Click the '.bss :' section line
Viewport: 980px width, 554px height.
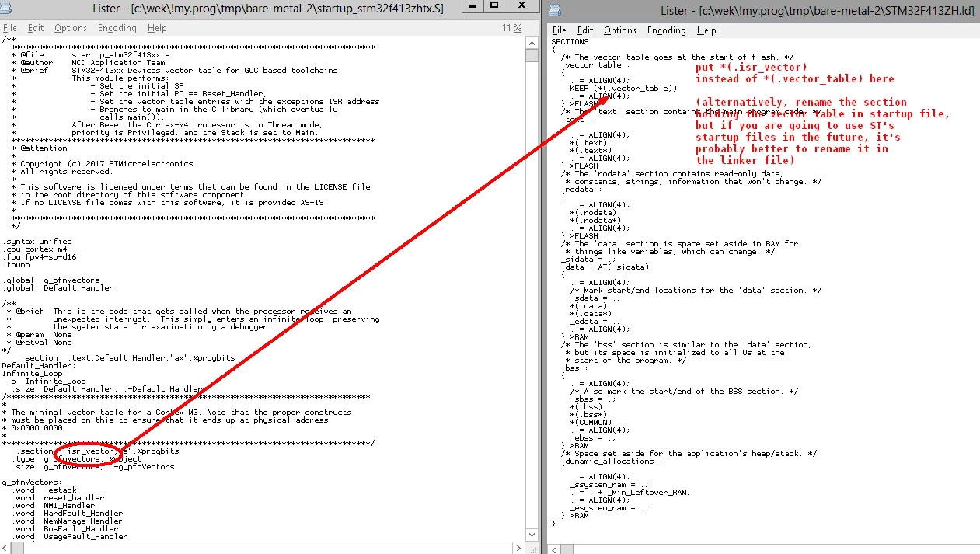point(574,368)
